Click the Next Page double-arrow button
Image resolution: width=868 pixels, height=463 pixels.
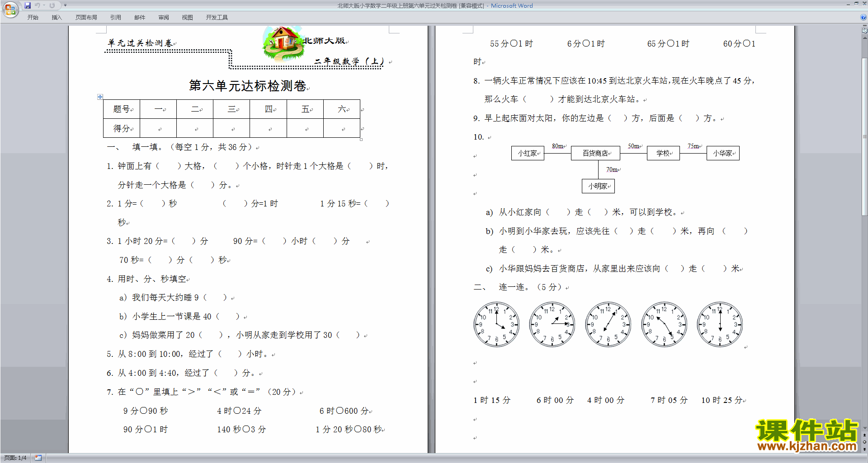pos(864,449)
